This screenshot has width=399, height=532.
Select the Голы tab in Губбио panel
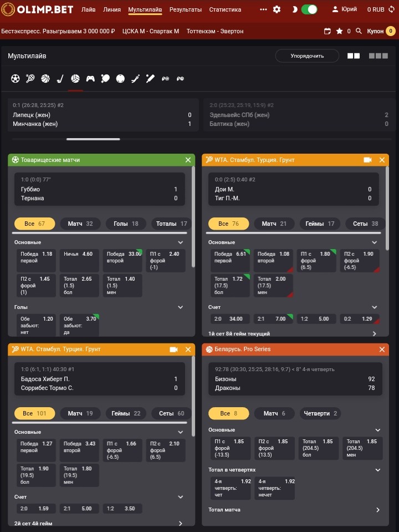[x=126, y=224]
